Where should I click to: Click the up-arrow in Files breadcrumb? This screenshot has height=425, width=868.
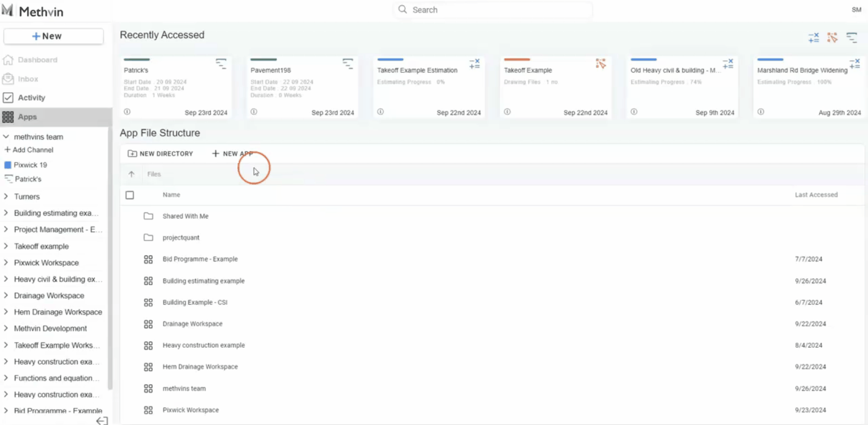[x=131, y=174]
